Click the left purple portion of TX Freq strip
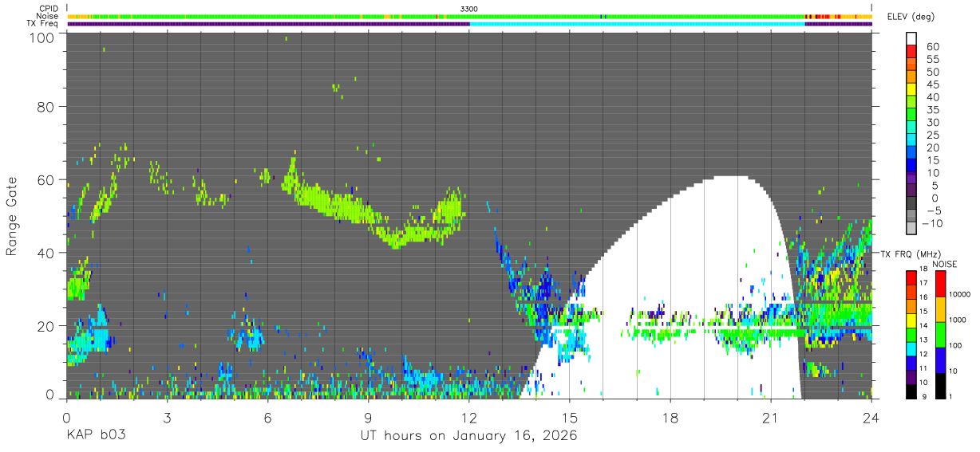This screenshot has height=452, width=980. point(268,24)
